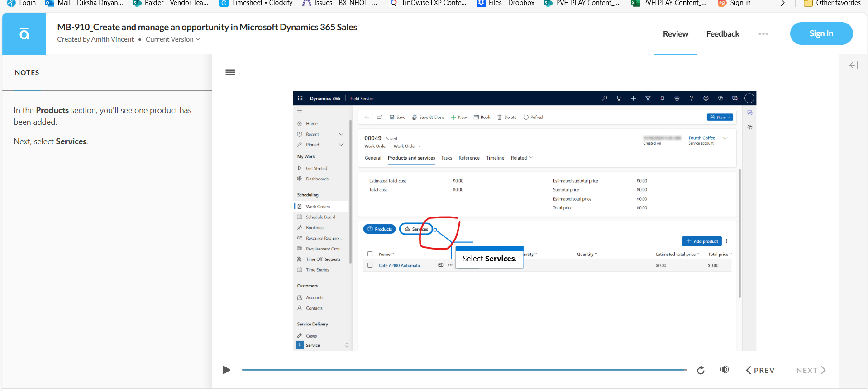Image resolution: width=868 pixels, height=391 pixels.
Task: Open the Products and services tab
Action: click(411, 158)
